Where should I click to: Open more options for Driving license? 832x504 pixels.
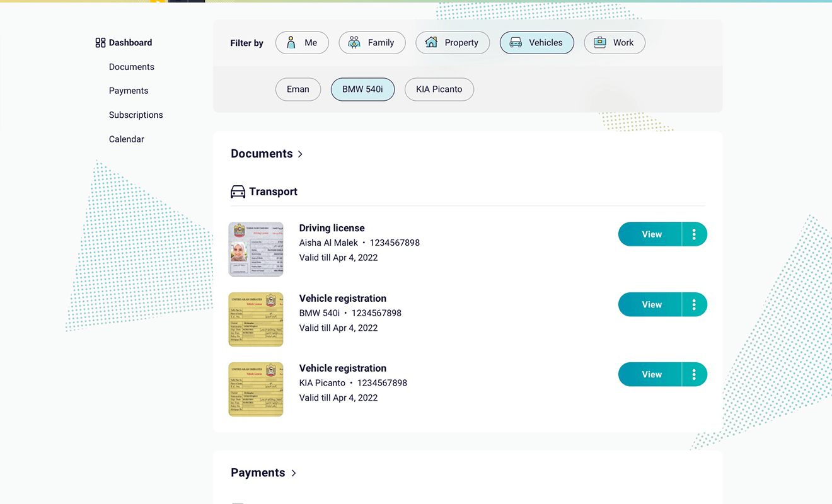(694, 234)
